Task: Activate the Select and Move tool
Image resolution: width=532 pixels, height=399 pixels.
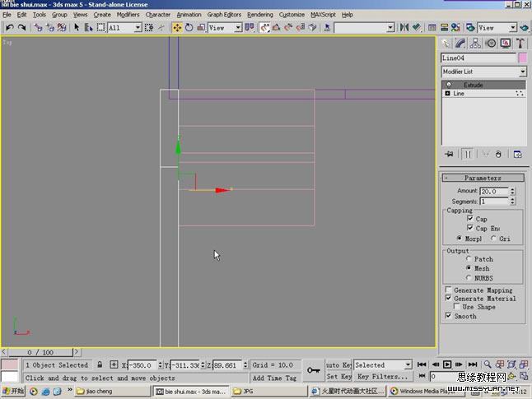Action: [x=177, y=27]
